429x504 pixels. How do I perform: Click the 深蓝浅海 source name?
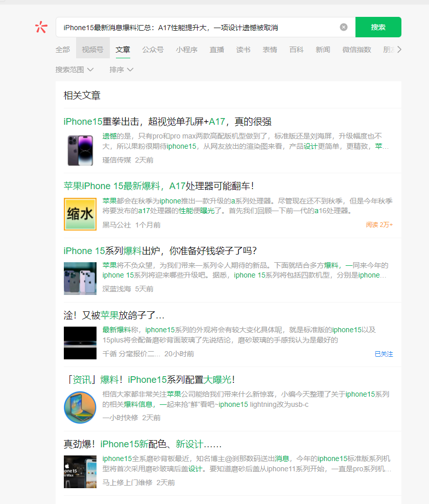pyautogui.click(x=116, y=289)
